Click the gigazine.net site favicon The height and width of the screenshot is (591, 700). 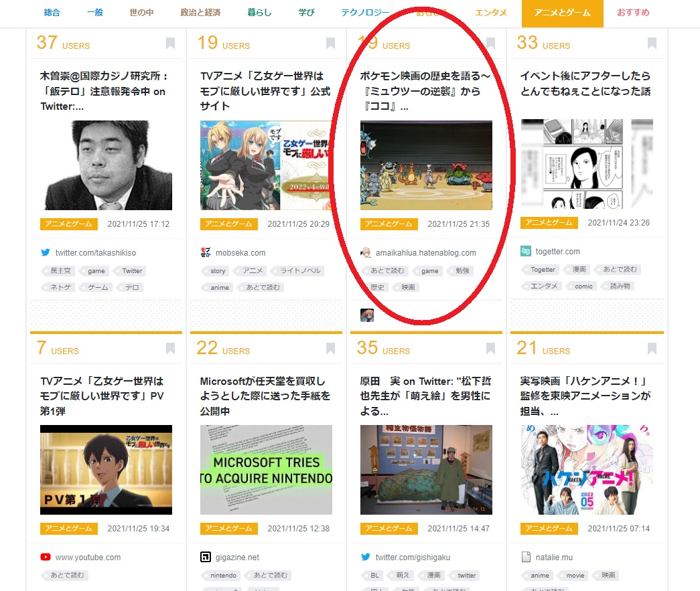[x=206, y=557]
